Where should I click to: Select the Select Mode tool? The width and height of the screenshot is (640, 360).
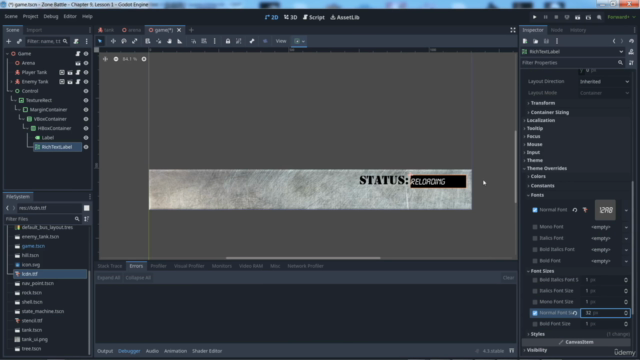(x=100, y=41)
